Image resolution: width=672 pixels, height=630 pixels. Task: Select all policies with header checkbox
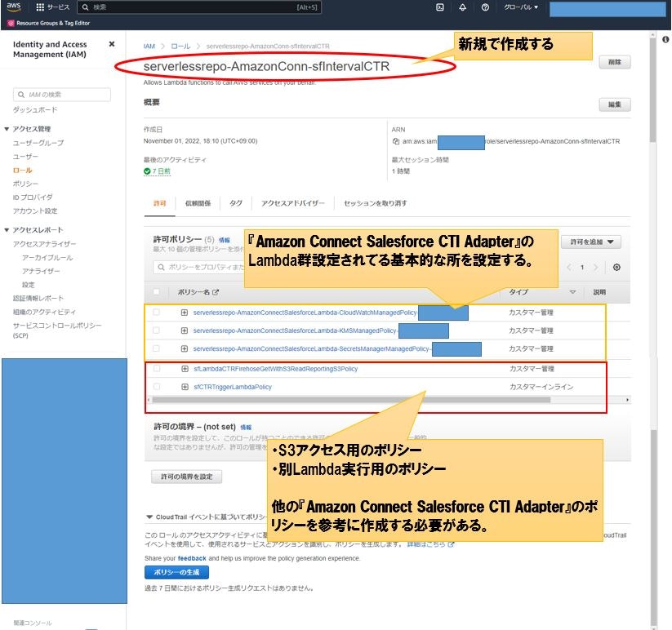coord(156,291)
